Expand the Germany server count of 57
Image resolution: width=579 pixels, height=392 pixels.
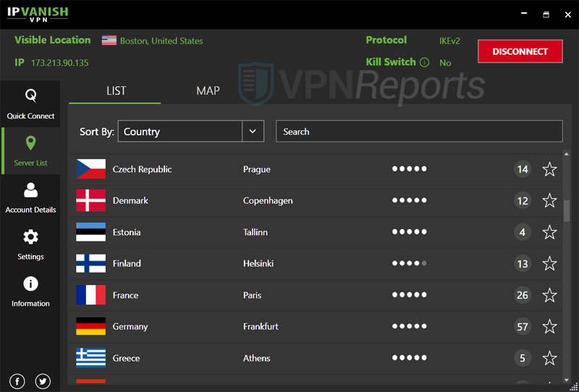click(x=523, y=326)
